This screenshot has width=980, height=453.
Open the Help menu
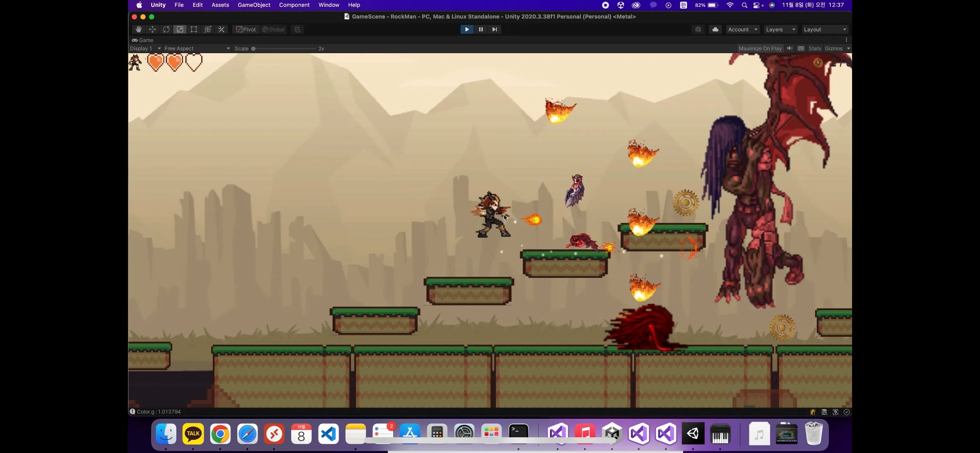tap(354, 5)
